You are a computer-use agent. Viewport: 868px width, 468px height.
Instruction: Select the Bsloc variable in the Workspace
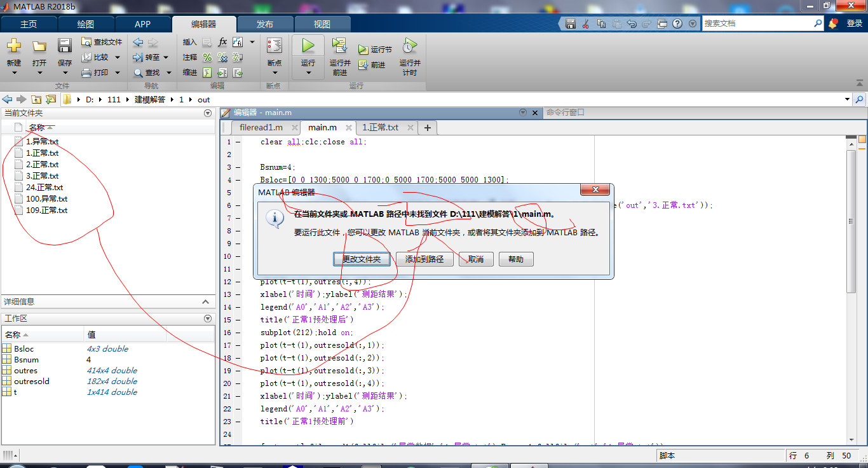[24, 349]
